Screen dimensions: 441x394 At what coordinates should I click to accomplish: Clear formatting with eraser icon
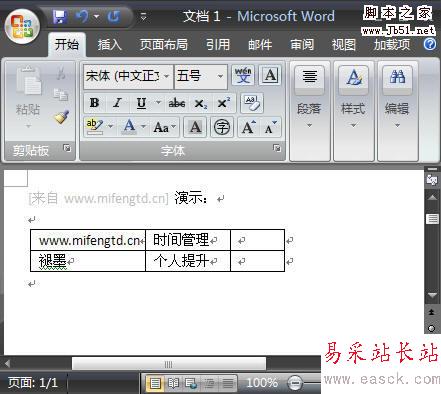tap(252, 103)
